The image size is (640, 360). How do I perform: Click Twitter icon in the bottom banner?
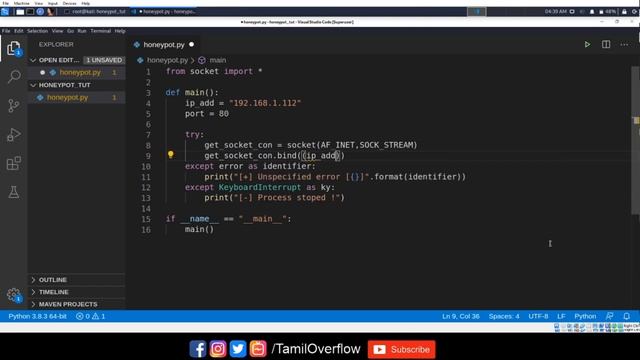[x=238, y=349]
